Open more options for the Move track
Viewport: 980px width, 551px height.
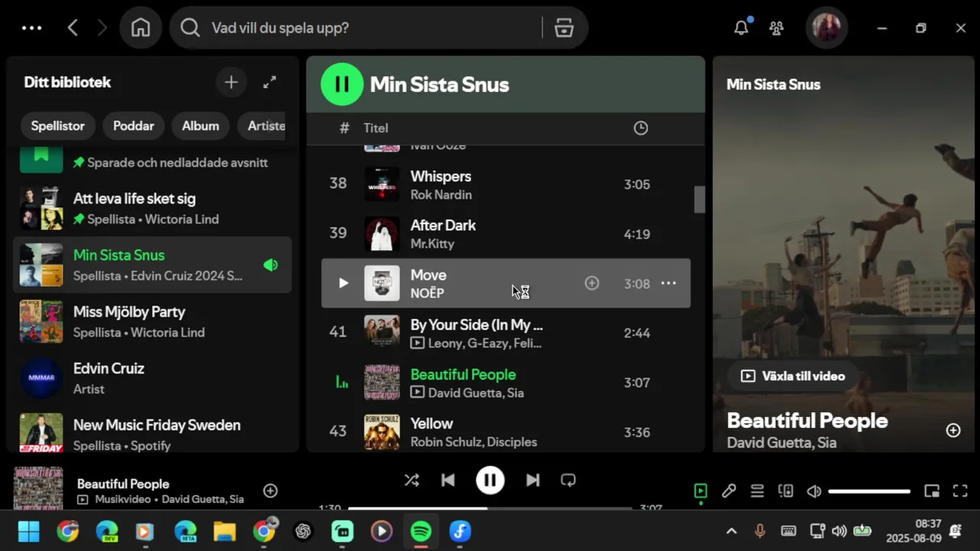tap(668, 283)
